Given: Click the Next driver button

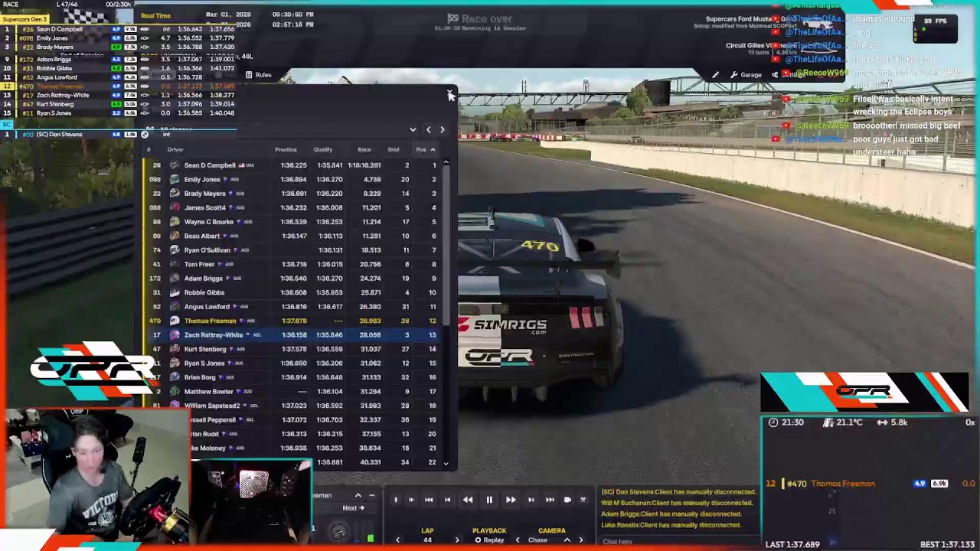Looking at the screenshot, I should (x=353, y=508).
